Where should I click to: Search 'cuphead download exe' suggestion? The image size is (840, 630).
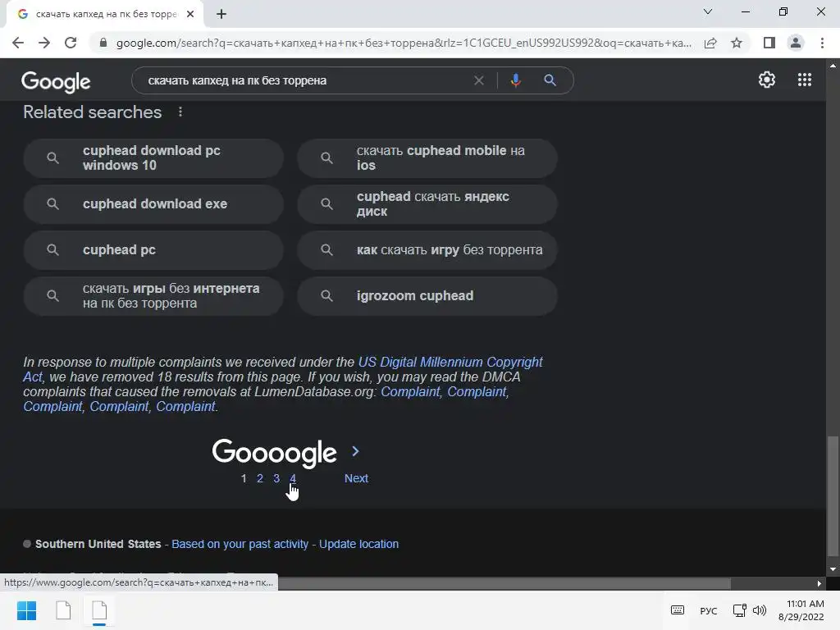[153, 204]
